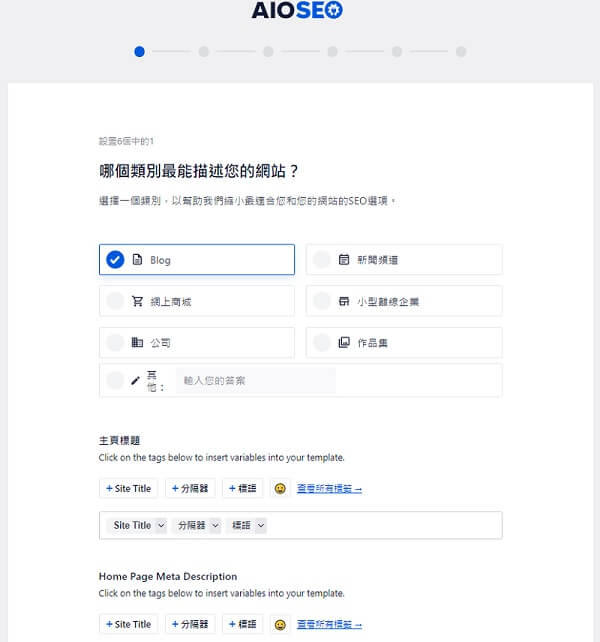Click the Home Page Meta Description heading
600x642 pixels.
(168, 576)
